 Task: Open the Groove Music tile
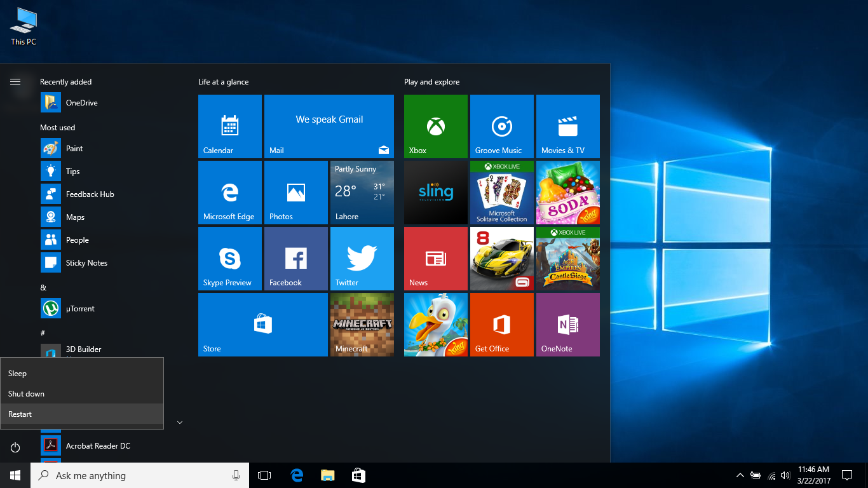point(502,126)
